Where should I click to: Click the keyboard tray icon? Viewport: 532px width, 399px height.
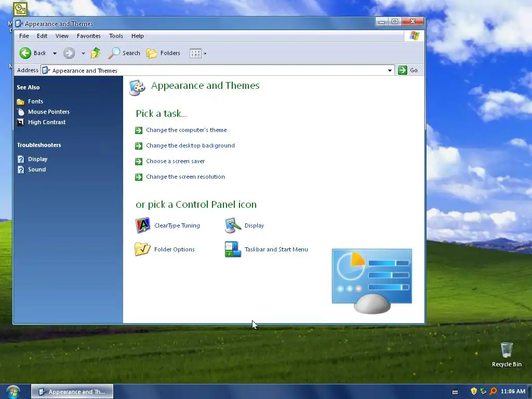click(x=455, y=392)
